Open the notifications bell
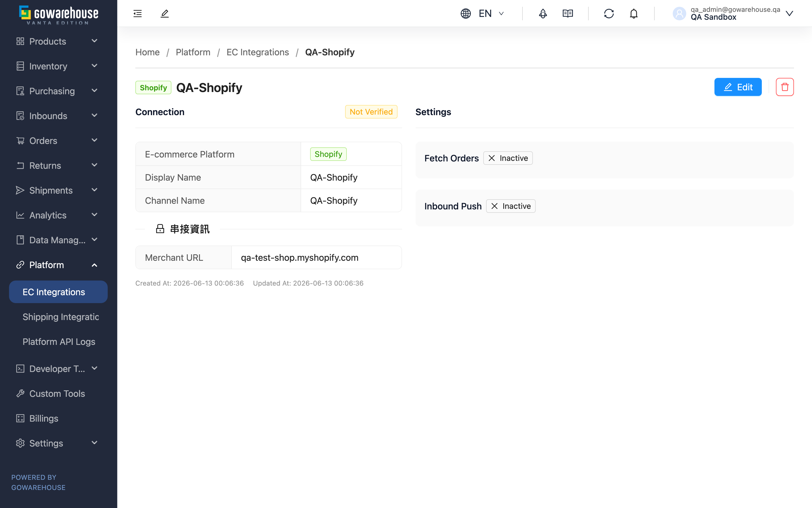The width and height of the screenshot is (812, 508). point(634,14)
